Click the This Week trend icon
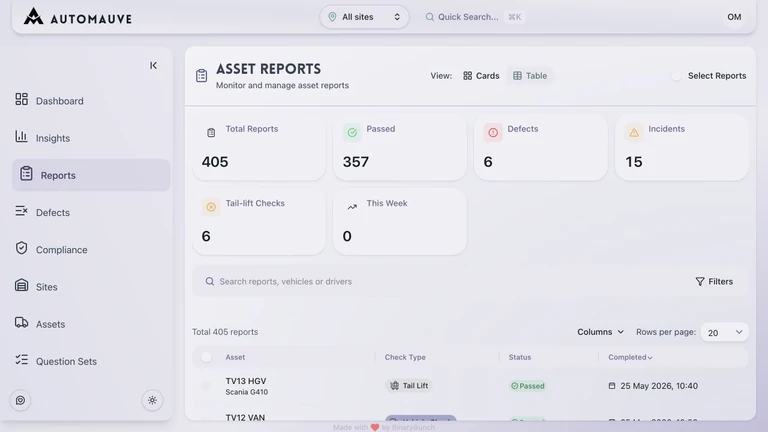This screenshot has height=432, width=768. (x=352, y=207)
